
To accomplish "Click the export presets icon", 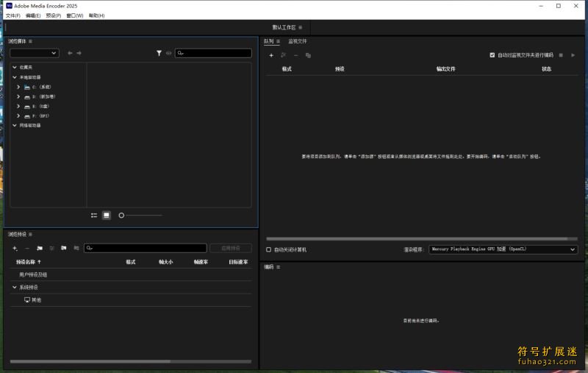I will click(76, 248).
